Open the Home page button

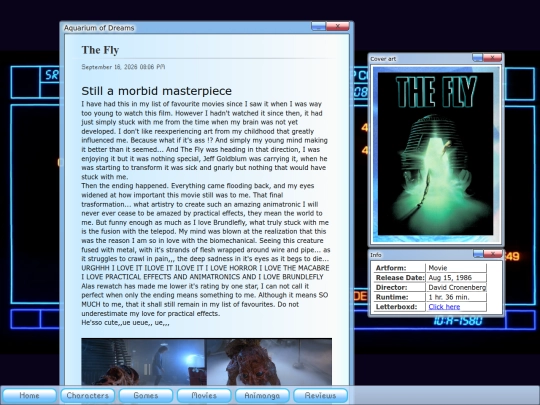29,395
